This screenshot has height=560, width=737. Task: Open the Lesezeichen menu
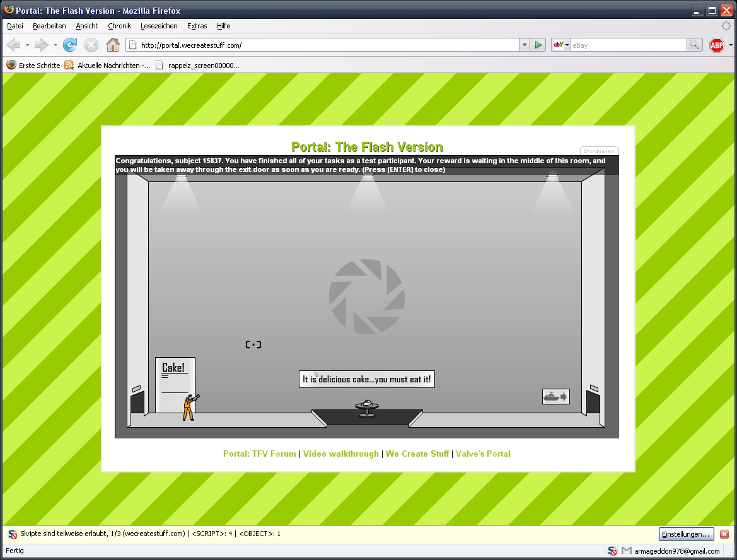tap(159, 26)
